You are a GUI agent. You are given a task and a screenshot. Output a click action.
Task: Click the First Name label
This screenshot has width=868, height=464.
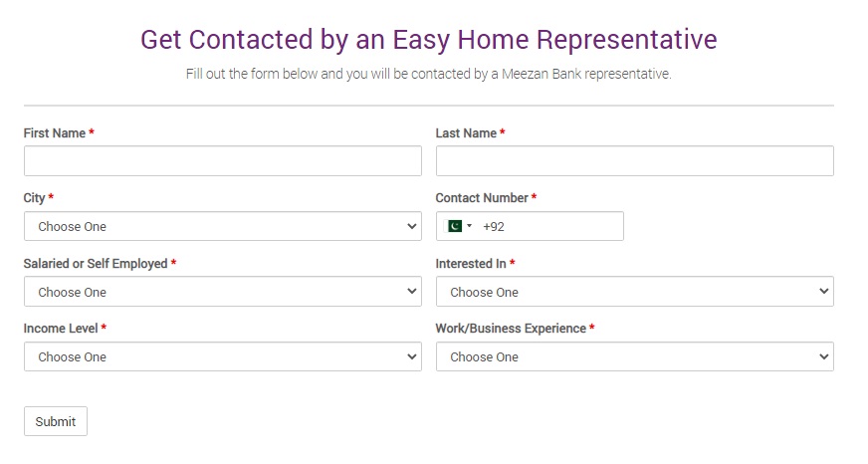(55, 132)
